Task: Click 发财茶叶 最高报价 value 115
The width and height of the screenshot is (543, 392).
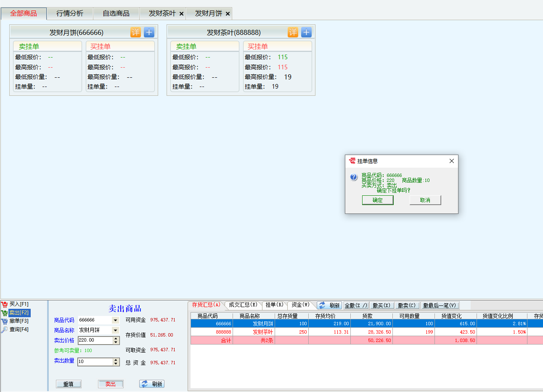Action: tap(283, 67)
